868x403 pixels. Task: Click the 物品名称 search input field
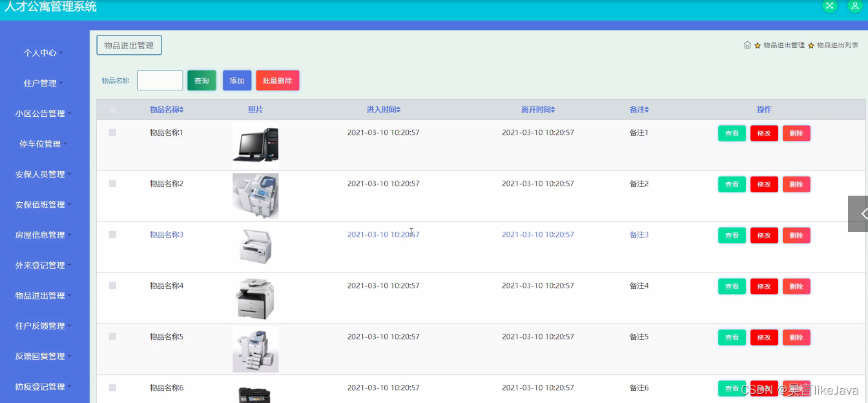[160, 81]
